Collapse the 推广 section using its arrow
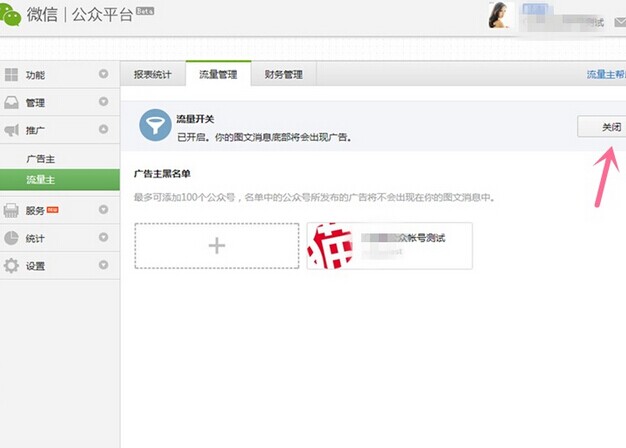 click(x=104, y=129)
